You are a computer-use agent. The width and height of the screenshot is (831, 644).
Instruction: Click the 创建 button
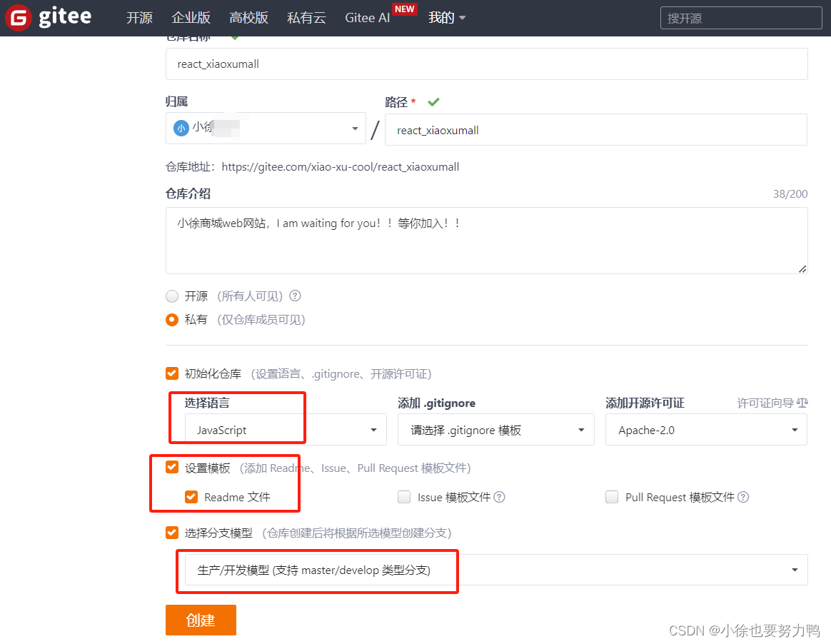pos(201,620)
